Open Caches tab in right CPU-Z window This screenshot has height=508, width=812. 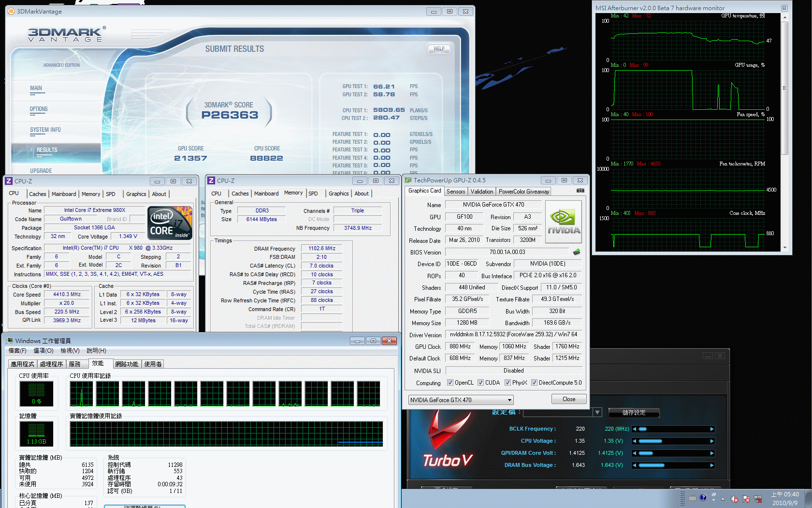[x=240, y=194]
